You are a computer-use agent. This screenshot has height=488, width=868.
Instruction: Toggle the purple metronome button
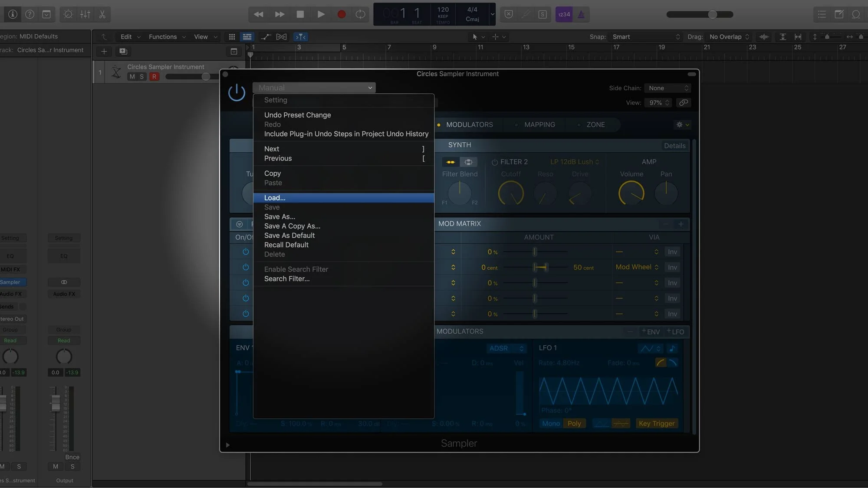[581, 14]
